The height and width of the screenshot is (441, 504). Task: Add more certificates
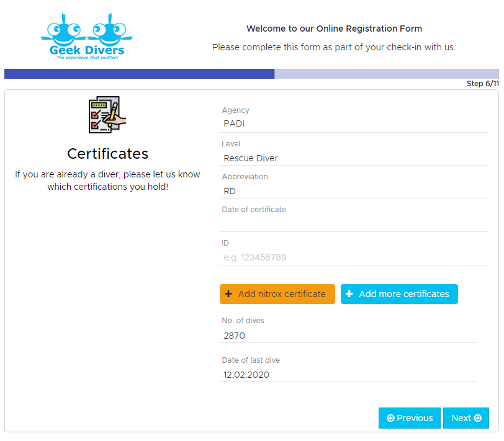(x=399, y=294)
